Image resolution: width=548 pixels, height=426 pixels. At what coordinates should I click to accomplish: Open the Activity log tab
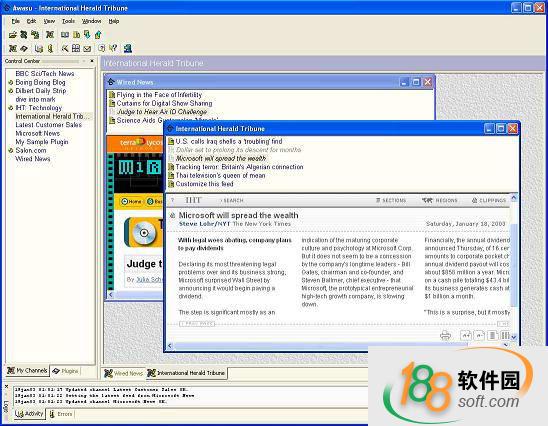(x=30, y=414)
